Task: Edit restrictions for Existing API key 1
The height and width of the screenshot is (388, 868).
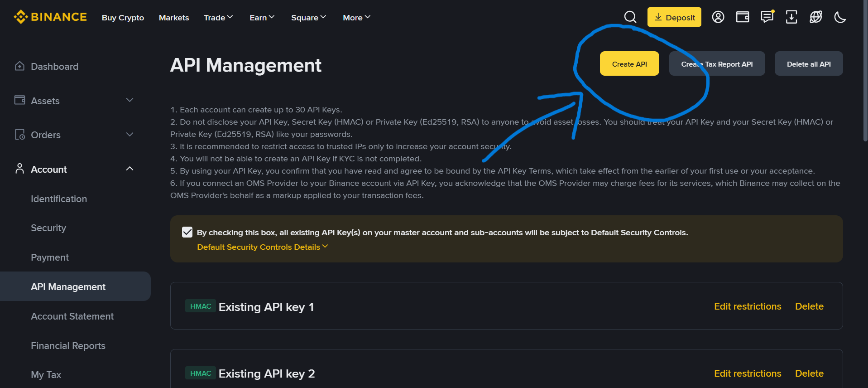Action: pos(748,306)
